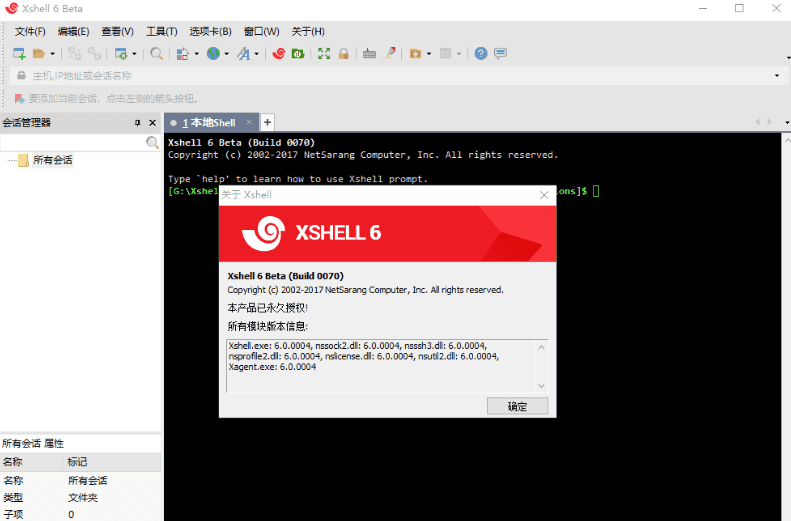Click the session manager search field
Image resolution: width=791 pixels, height=521 pixels.
(73, 143)
